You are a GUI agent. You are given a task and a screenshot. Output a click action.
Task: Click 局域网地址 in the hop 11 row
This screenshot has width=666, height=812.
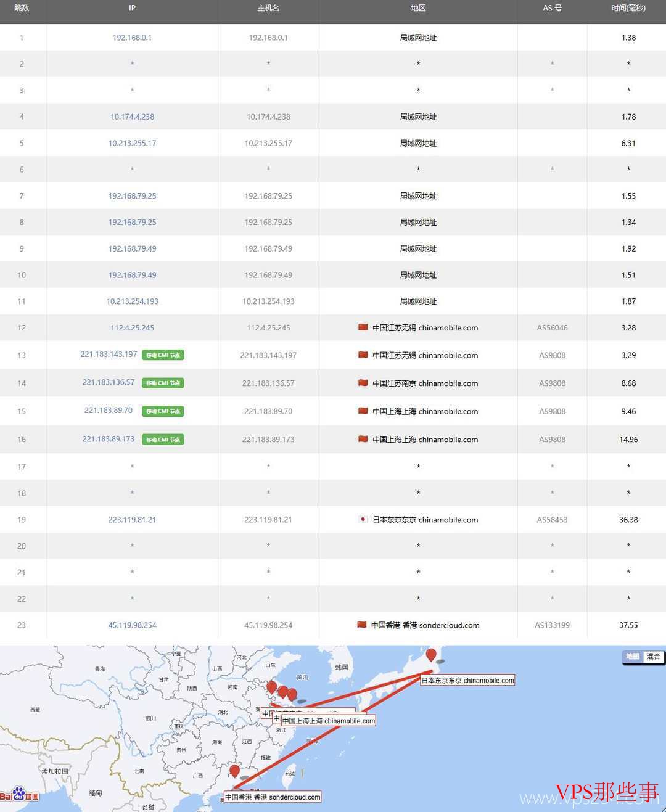[418, 301]
